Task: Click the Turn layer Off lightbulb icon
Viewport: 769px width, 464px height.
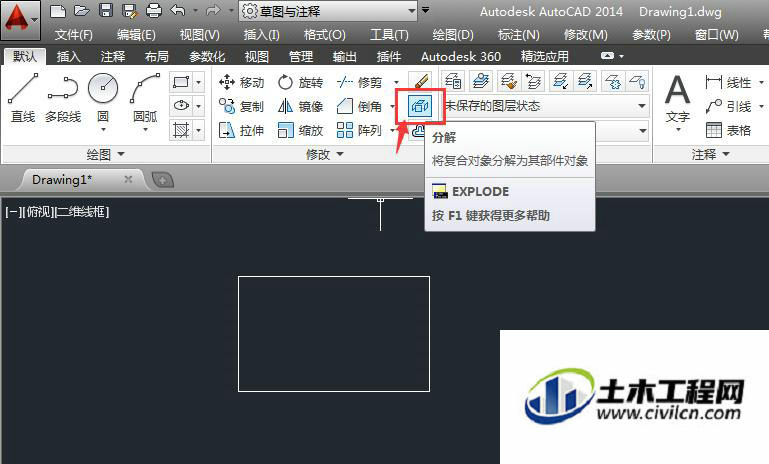Action: click(x=637, y=81)
